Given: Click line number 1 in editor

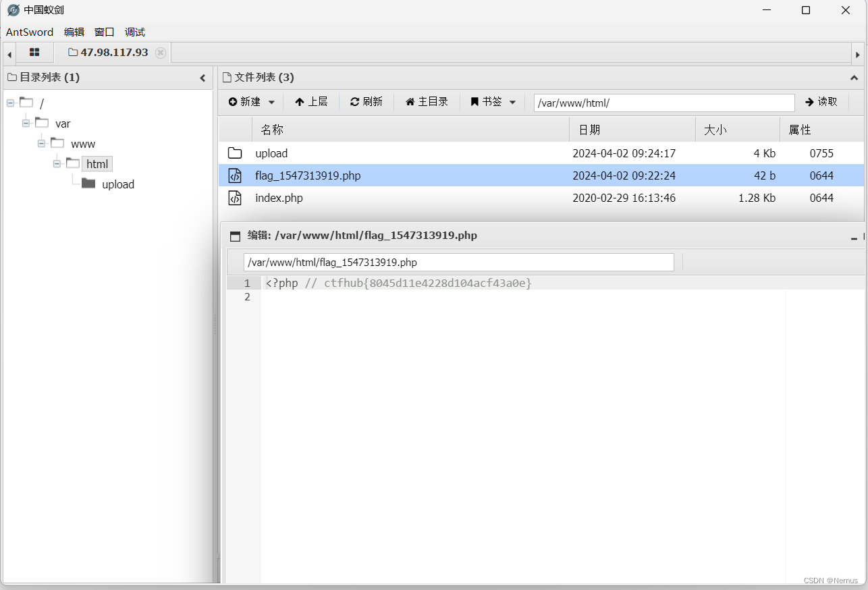Looking at the screenshot, I should [x=247, y=283].
